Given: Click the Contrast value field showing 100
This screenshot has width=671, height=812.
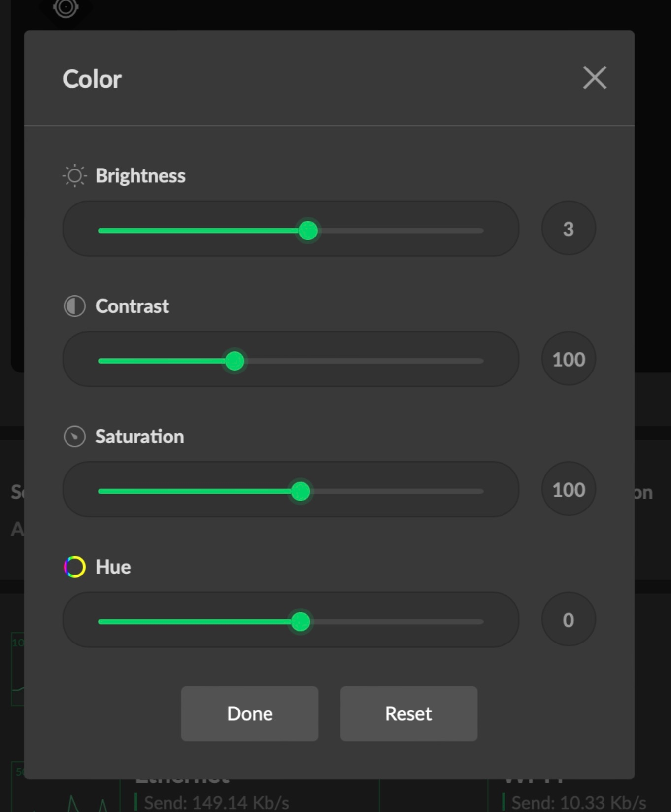Looking at the screenshot, I should (x=569, y=359).
